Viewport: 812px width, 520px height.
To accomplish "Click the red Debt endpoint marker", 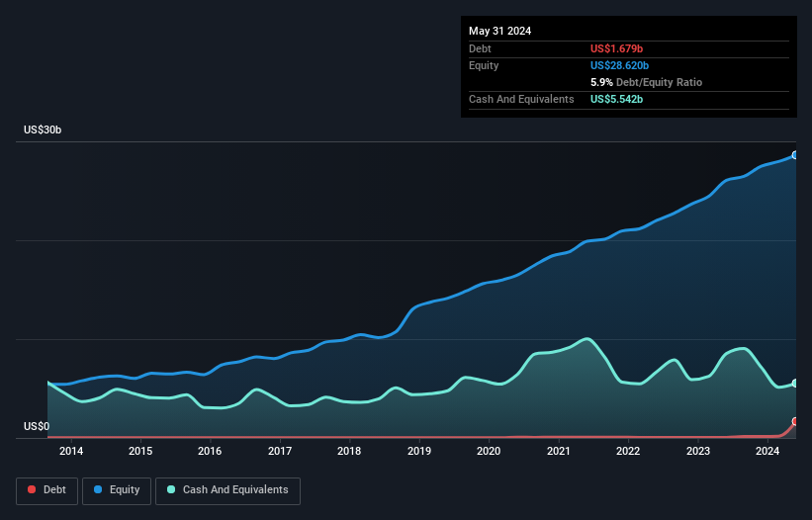I will click(x=795, y=422).
